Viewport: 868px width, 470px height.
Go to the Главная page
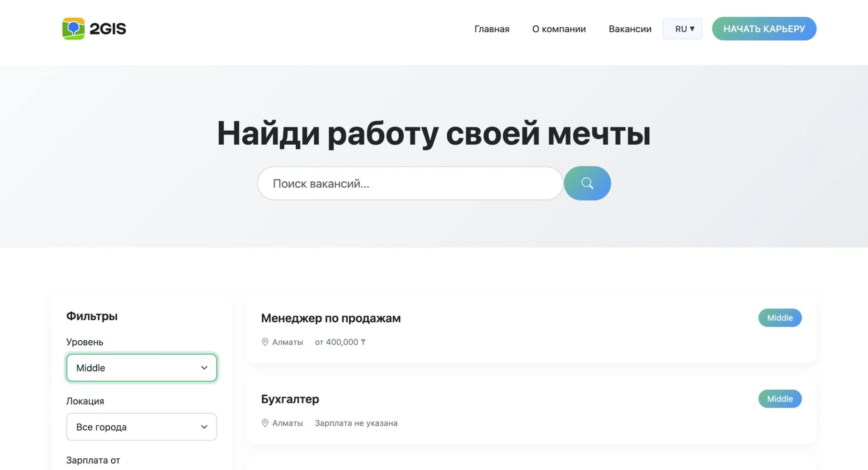(x=492, y=29)
